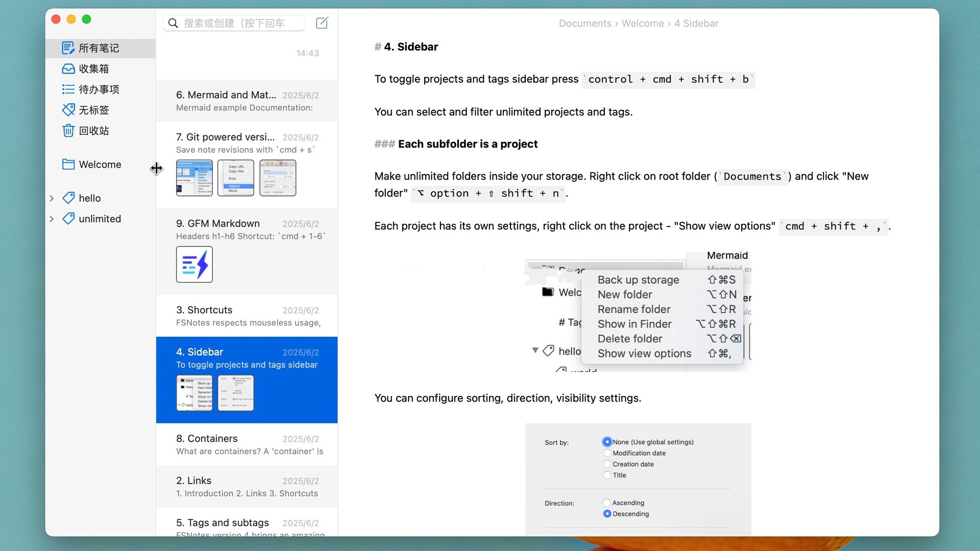Viewport: 980px width, 551px height.
Task: Expand the unlimited tag chevron
Action: tap(52, 219)
